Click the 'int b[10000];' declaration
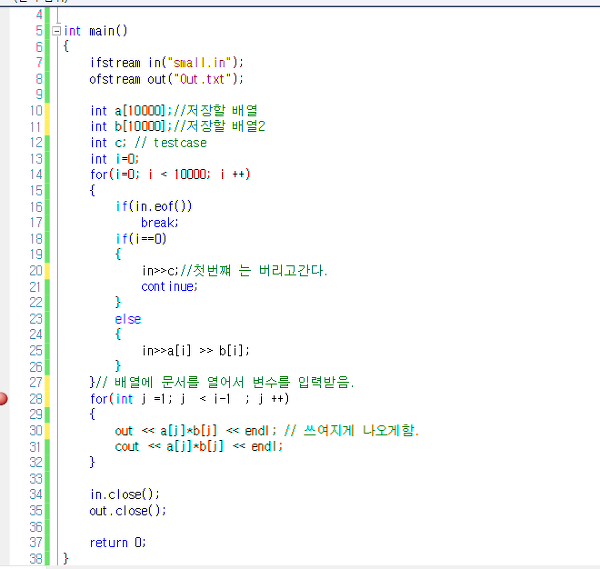Image resolution: width=600 pixels, height=569 pixels. 131,126
